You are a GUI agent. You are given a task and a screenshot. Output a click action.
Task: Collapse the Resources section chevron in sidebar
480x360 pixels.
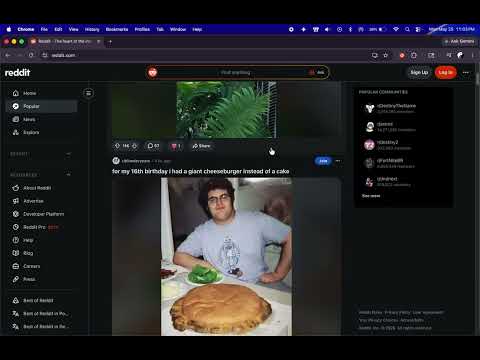pos(68,174)
